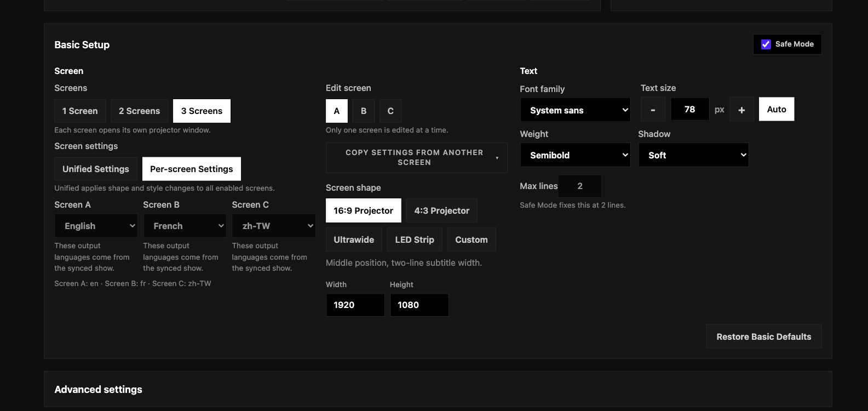Expand Copy Settings From Another Screen menu
The height and width of the screenshot is (411, 868).
(417, 158)
